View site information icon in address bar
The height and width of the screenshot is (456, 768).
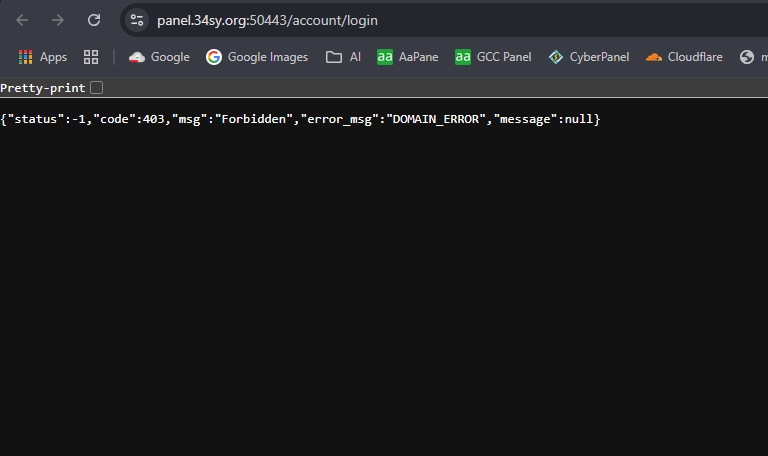coord(137,20)
